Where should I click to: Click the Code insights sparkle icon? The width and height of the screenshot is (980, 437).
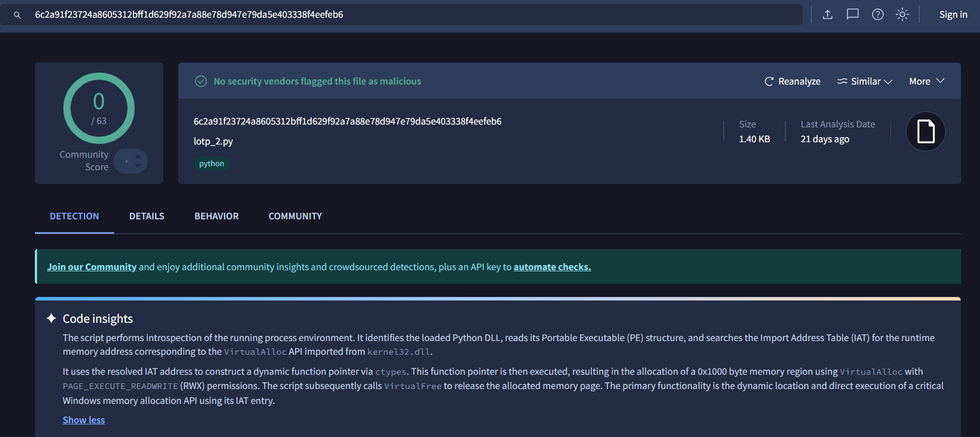point(51,318)
